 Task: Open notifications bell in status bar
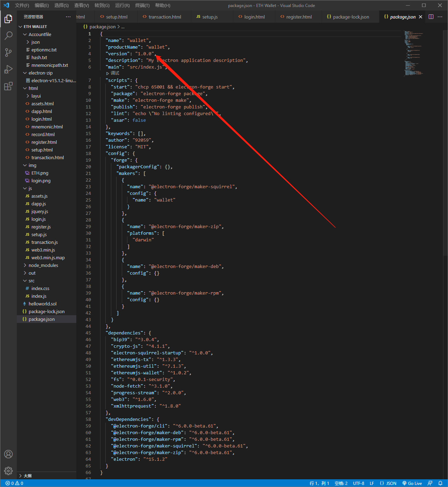[440, 483]
